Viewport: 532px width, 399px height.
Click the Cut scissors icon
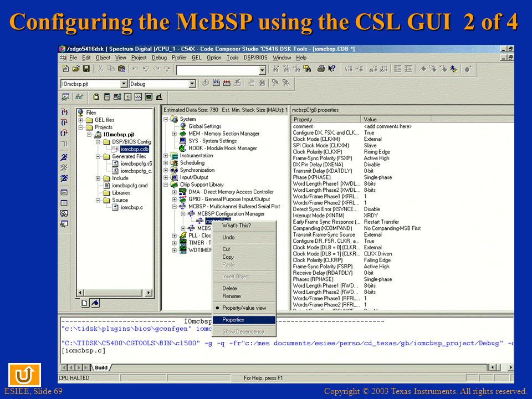100,69
